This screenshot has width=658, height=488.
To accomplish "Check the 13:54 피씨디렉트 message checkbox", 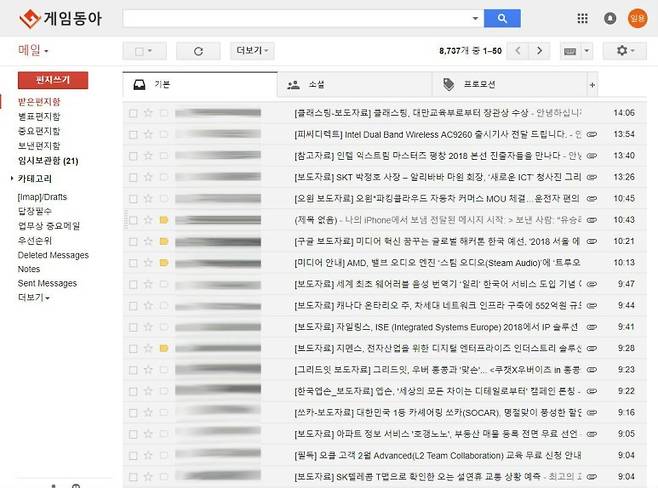I will click(x=133, y=135).
